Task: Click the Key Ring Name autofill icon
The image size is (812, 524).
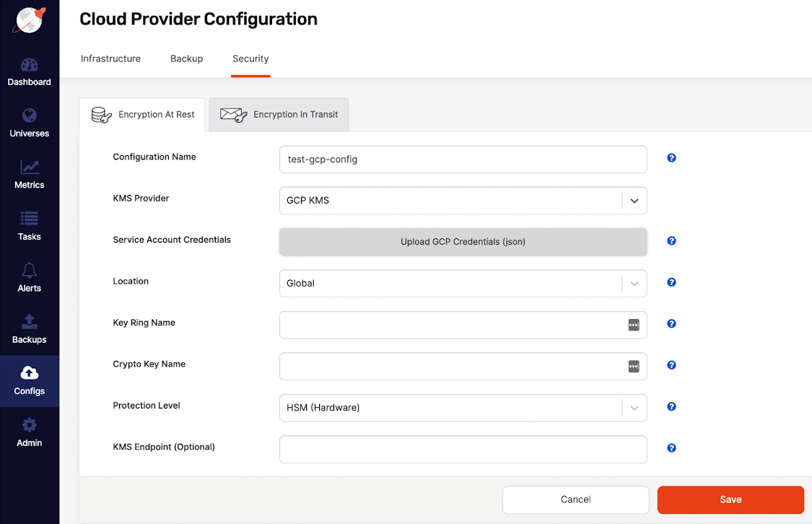Action: click(x=633, y=326)
